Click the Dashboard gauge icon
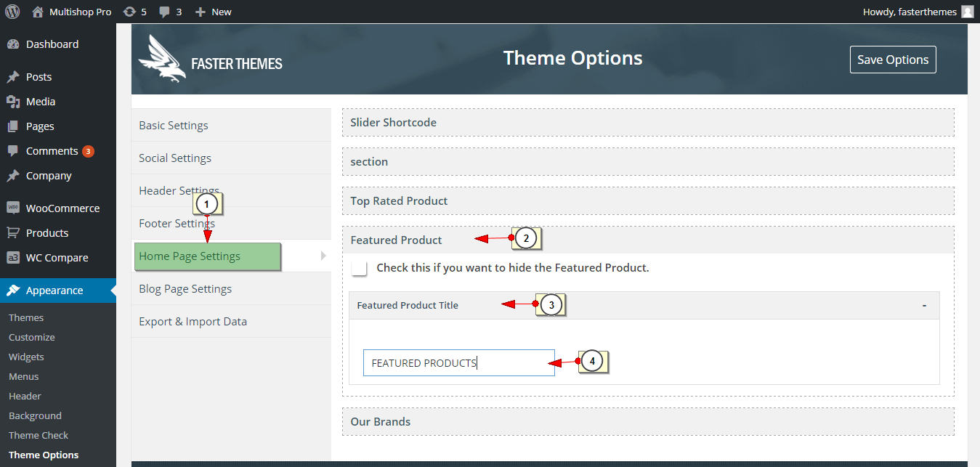The height and width of the screenshot is (467, 980). pyautogui.click(x=13, y=44)
